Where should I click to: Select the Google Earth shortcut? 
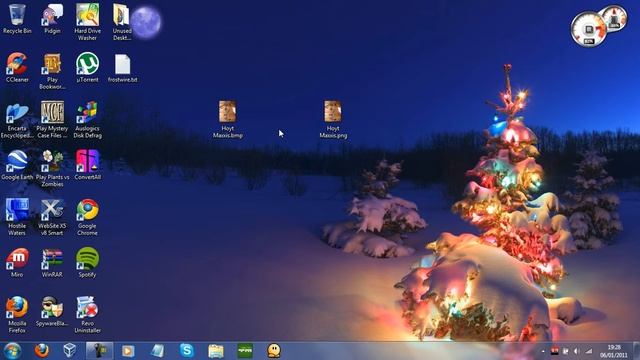(17, 165)
